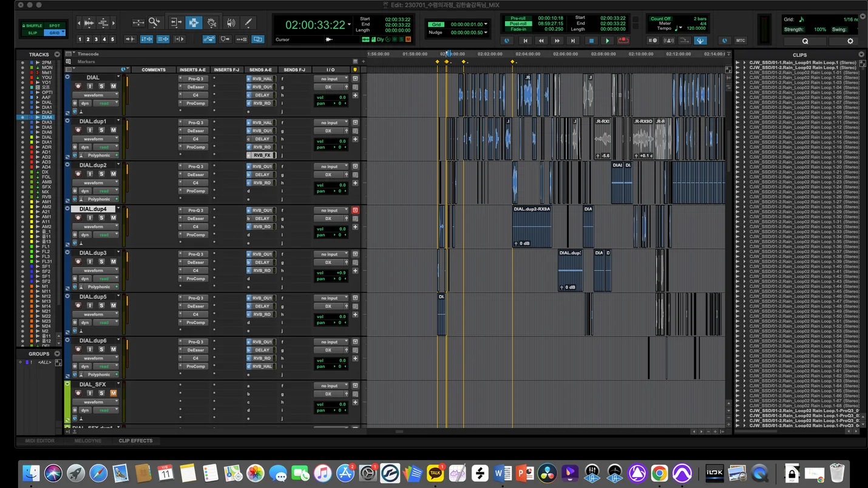Viewport: 868px width, 488px height.
Task: Toggle Pre-roll in transport
Action: [518, 18]
